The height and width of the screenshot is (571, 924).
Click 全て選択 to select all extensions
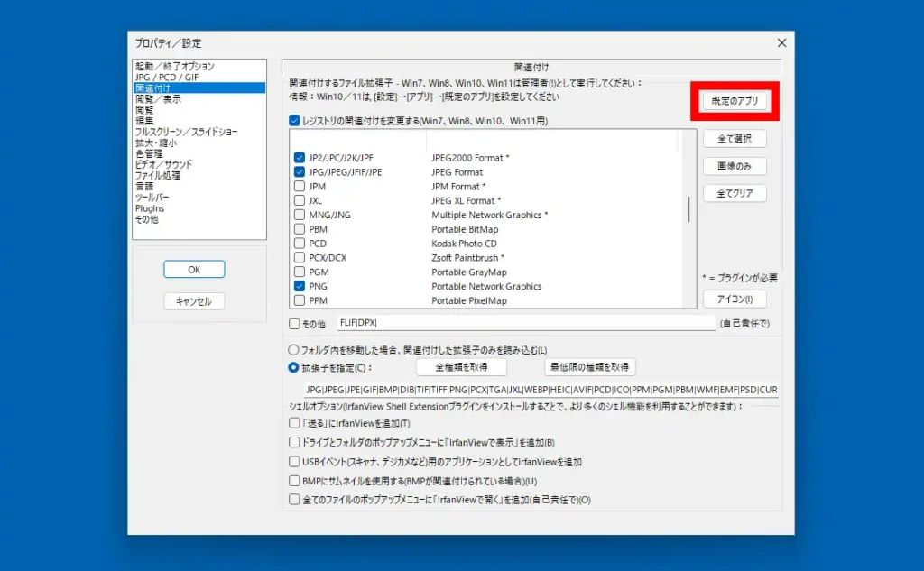[x=736, y=138]
